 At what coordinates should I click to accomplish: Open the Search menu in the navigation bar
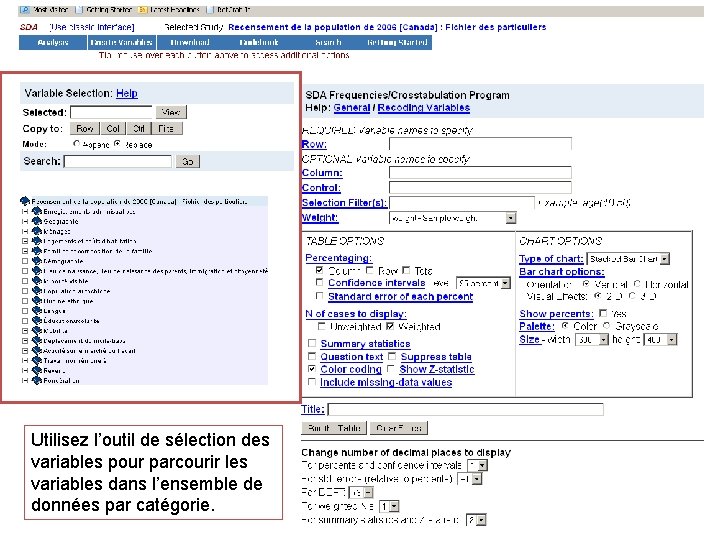click(328, 42)
